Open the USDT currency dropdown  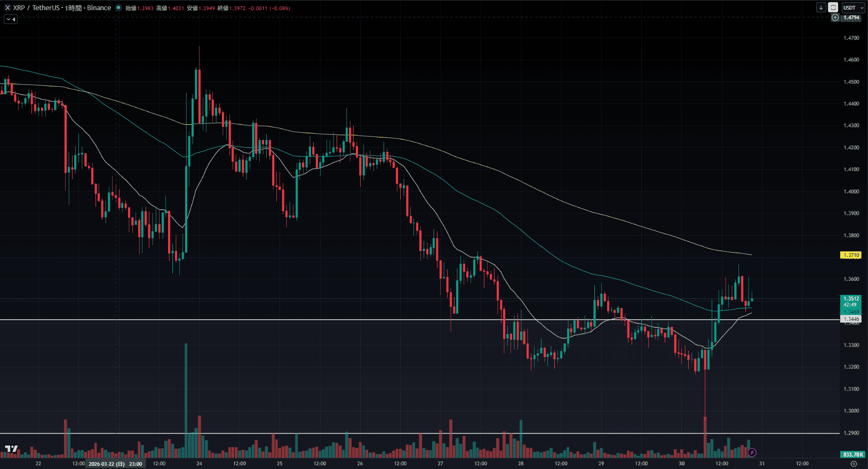tap(853, 7)
